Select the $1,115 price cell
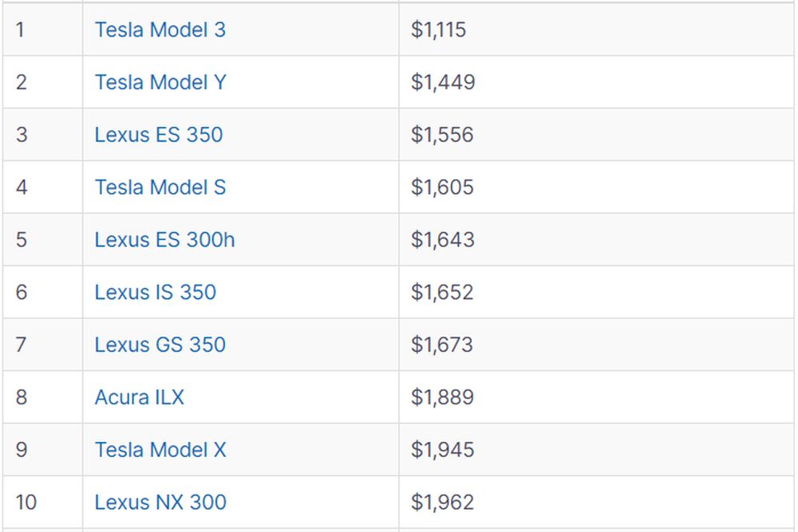 click(596, 30)
